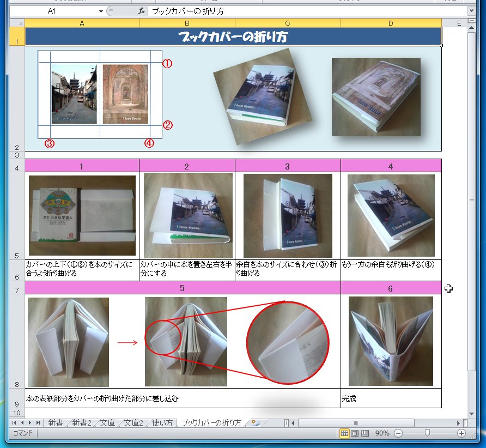This screenshot has height=448, width=486.
Task: Zoom in with the plus button
Action: pyautogui.click(x=461, y=433)
